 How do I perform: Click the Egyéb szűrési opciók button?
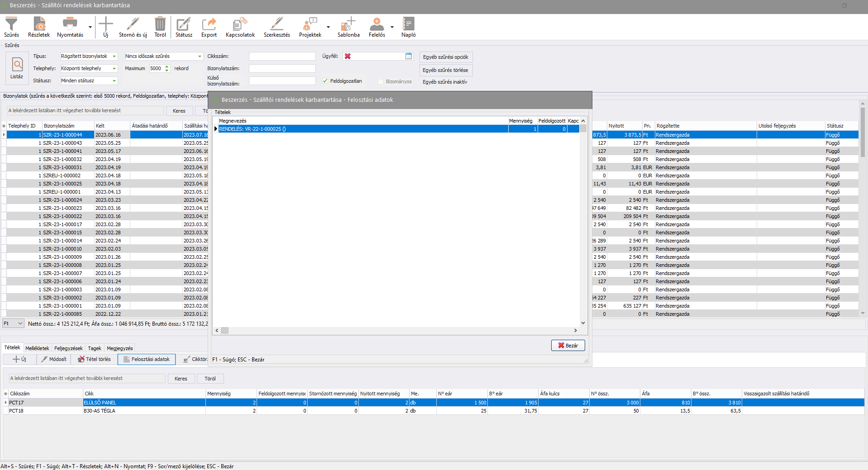click(446, 57)
